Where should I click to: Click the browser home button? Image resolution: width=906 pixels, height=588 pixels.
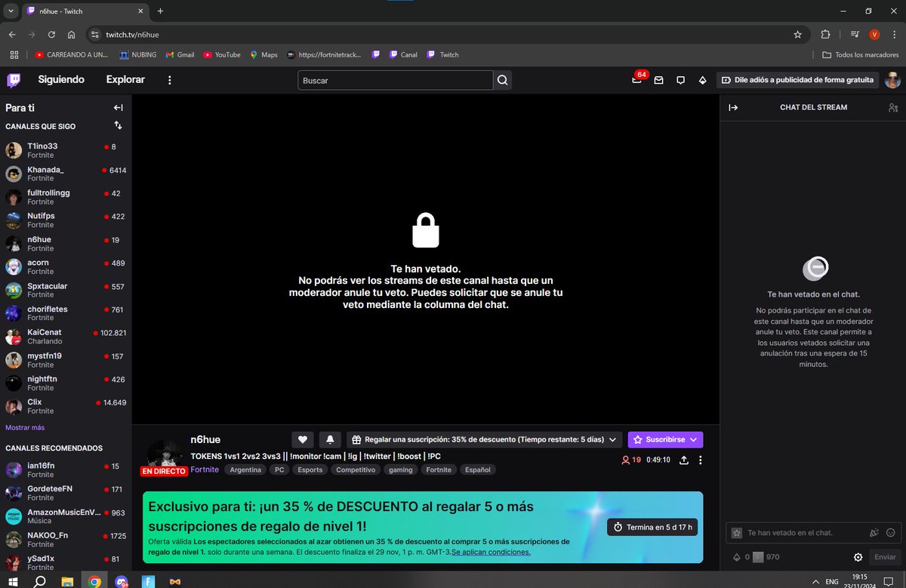click(x=71, y=35)
